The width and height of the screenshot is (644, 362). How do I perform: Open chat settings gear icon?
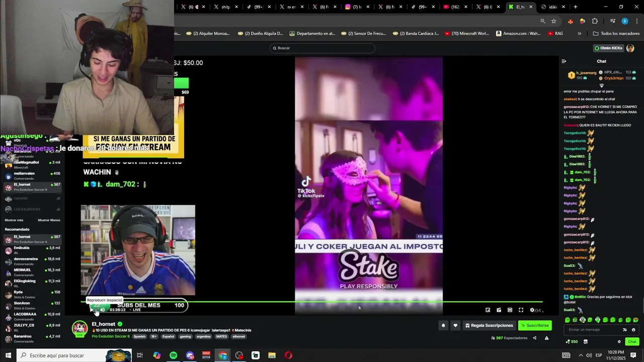pyautogui.click(x=619, y=342)
